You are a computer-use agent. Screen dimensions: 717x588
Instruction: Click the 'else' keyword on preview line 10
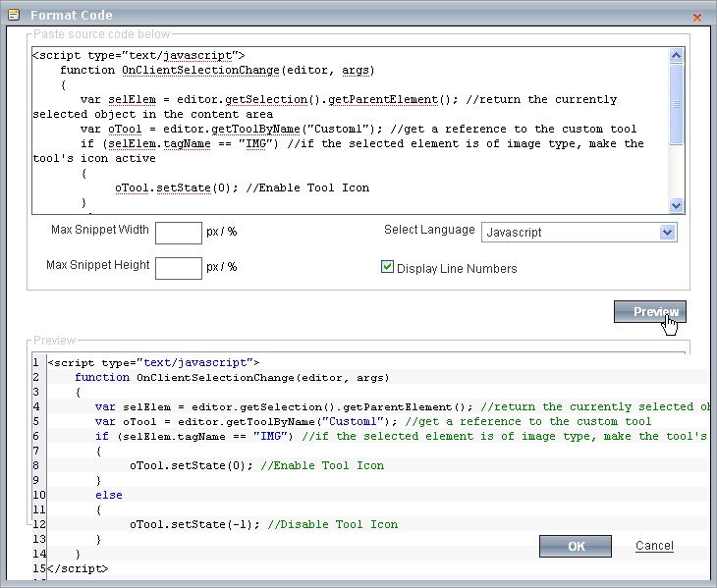coord(109,495)
